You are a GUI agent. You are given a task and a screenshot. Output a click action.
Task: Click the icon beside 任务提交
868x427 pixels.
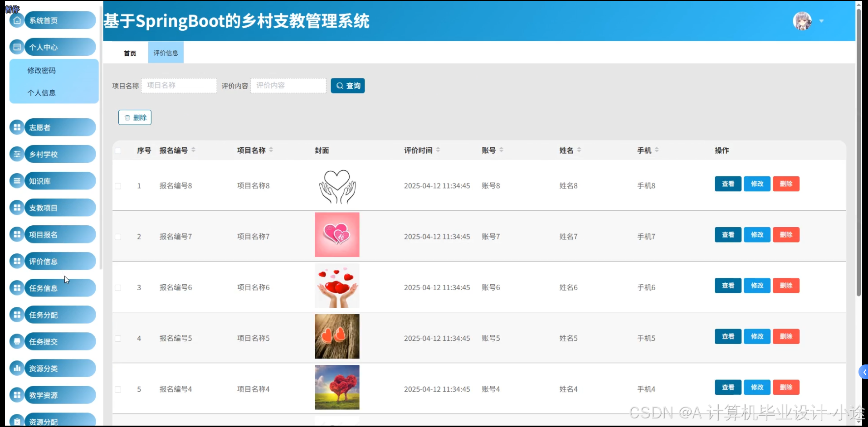pyautogui.click(x=17, y=341)
